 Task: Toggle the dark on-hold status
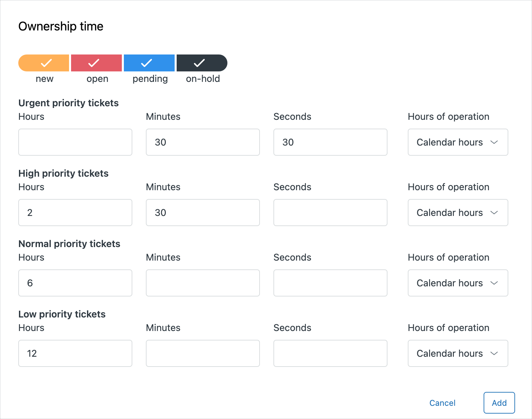coord(202,63)
